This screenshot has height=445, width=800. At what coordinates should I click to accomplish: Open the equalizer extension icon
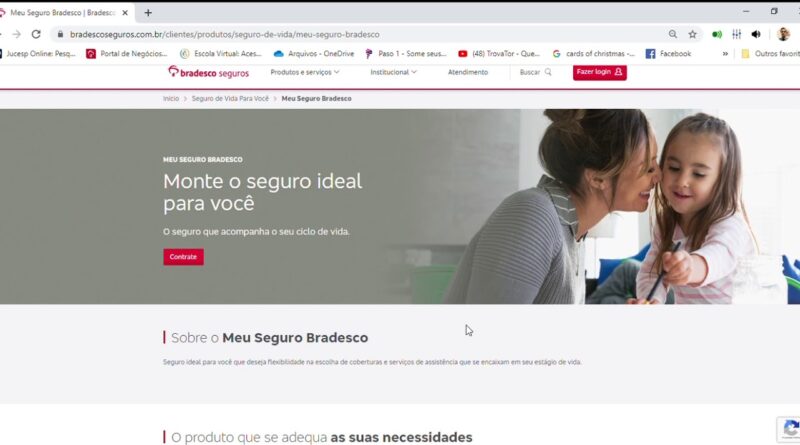pos(736,34)
